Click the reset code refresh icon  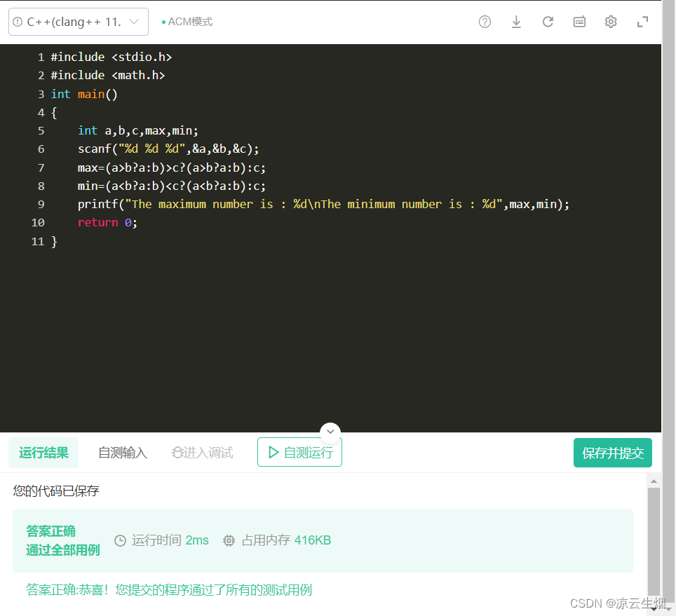[548, 22]
